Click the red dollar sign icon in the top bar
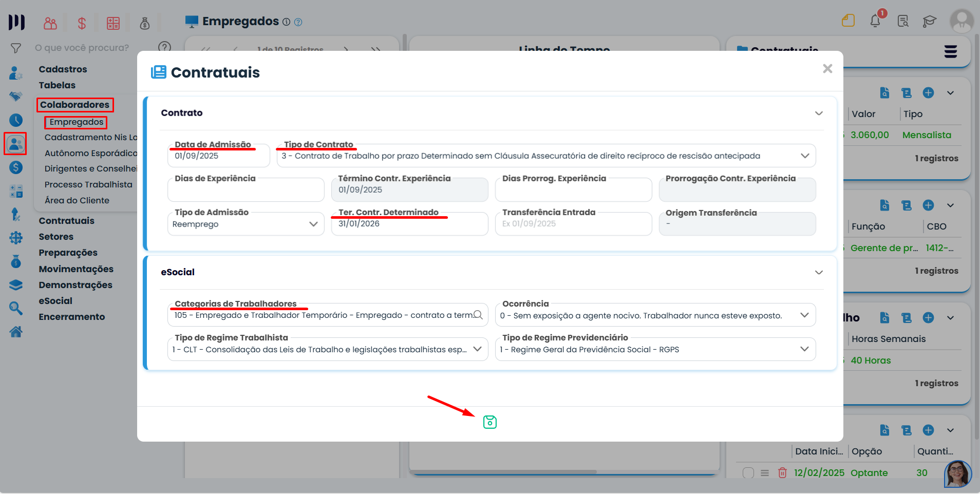 pos(82,23)
